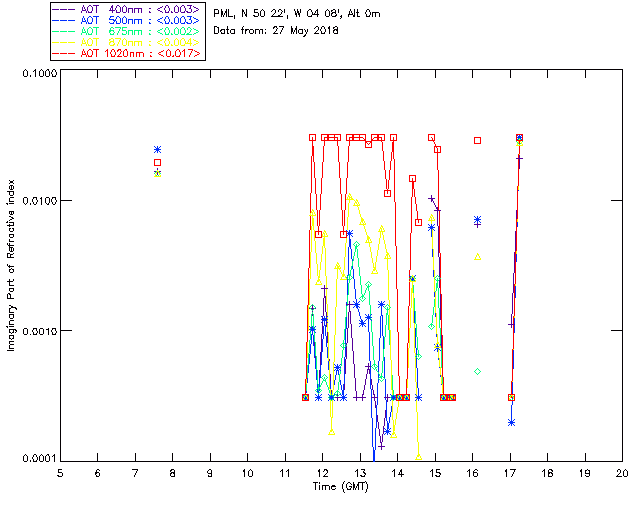
Task: Click the lowest blue asterisk marker near 17 GMT
Action: [511, 423]
